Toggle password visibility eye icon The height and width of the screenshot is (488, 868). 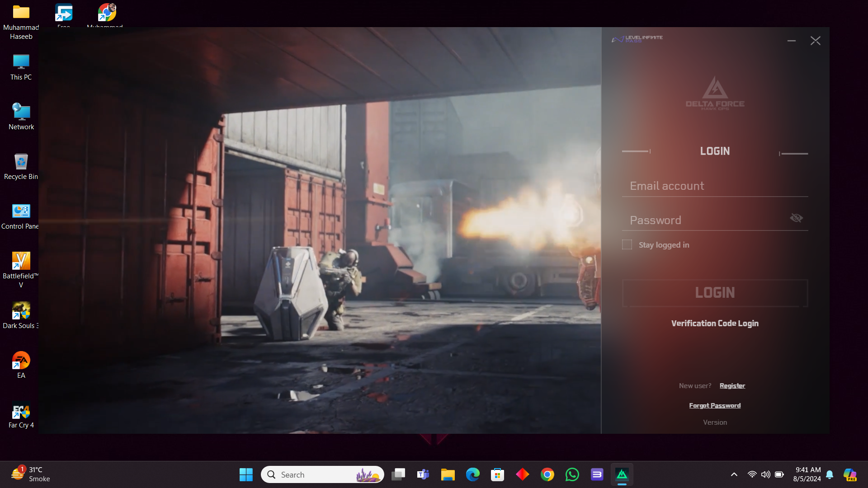(x=796, y=218)
